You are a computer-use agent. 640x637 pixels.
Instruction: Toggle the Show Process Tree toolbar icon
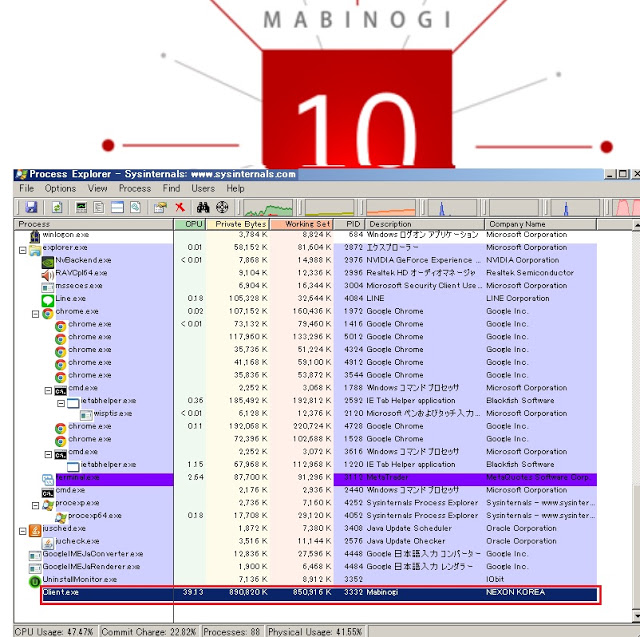click(x=98, y=207)
